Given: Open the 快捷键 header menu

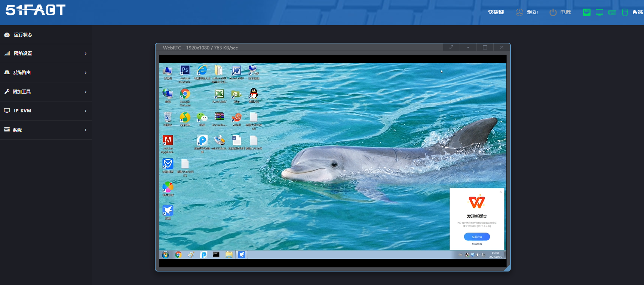Looking at the screenshot, I should point(496,12).
